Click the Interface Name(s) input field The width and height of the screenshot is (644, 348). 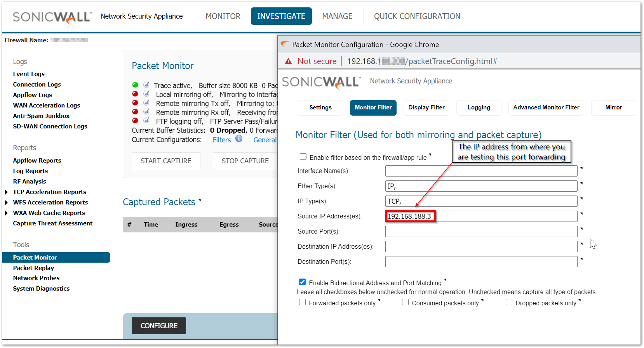(x=481, y=171)
